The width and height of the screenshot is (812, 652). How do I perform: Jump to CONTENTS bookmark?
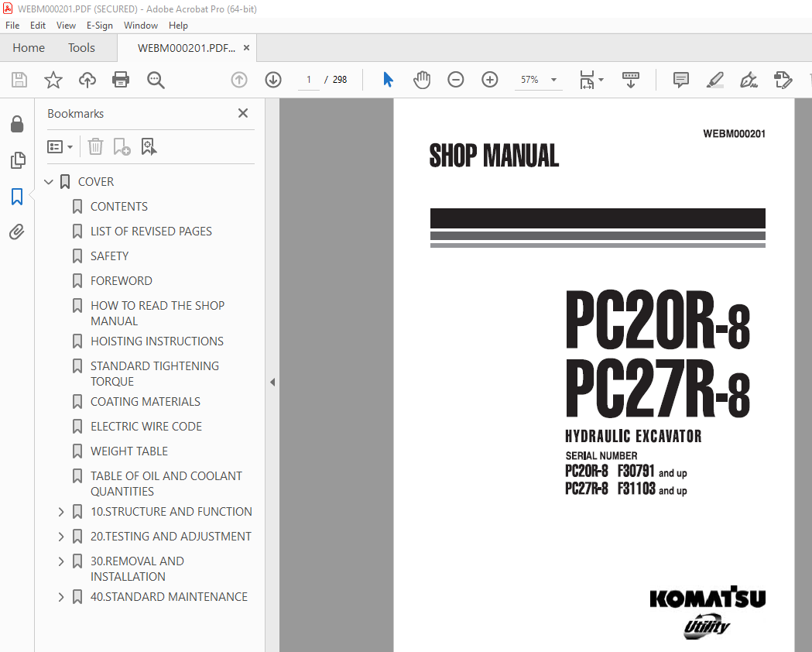click(x=118, y=207)
